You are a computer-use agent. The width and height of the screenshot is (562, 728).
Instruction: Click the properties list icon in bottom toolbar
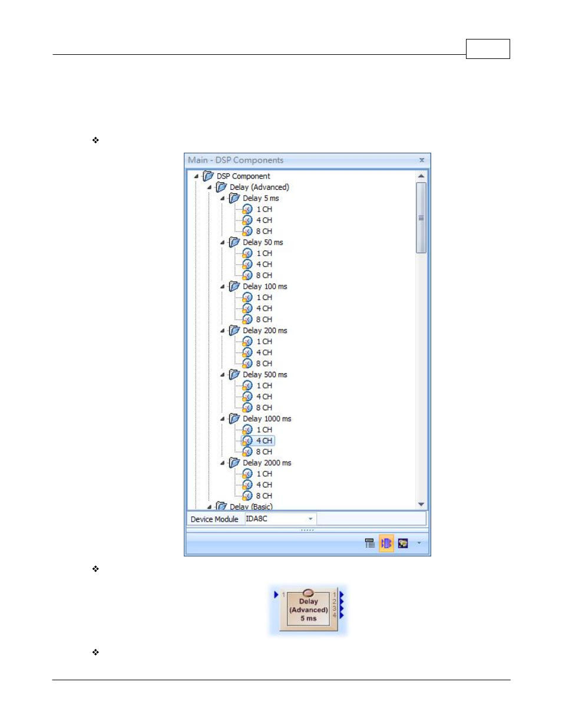369,543
